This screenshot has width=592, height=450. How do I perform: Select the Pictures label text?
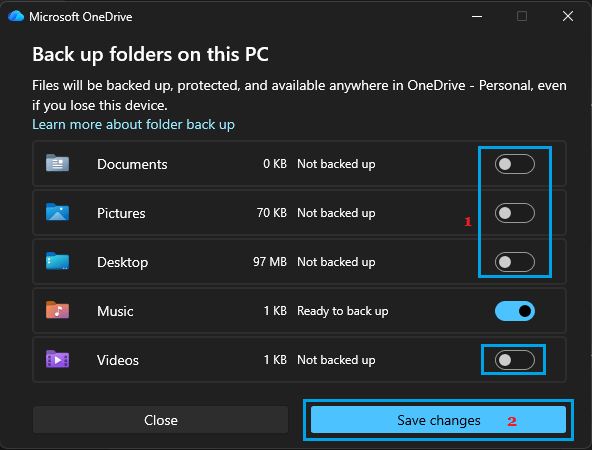coord(121,213)
